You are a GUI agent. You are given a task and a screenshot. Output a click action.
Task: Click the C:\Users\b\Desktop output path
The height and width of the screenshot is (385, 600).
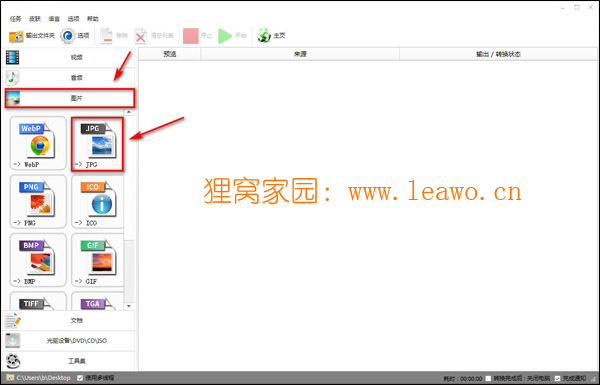point(43,378)
